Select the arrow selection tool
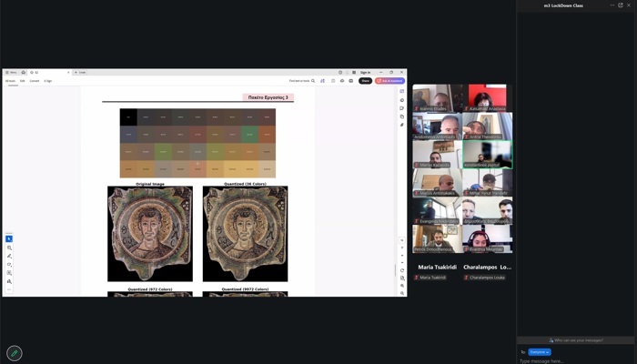 9,238
